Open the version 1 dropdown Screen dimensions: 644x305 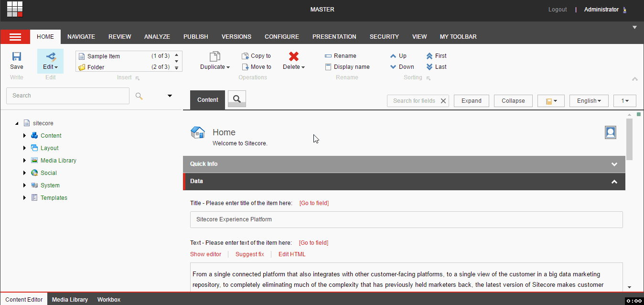point(624,100)
